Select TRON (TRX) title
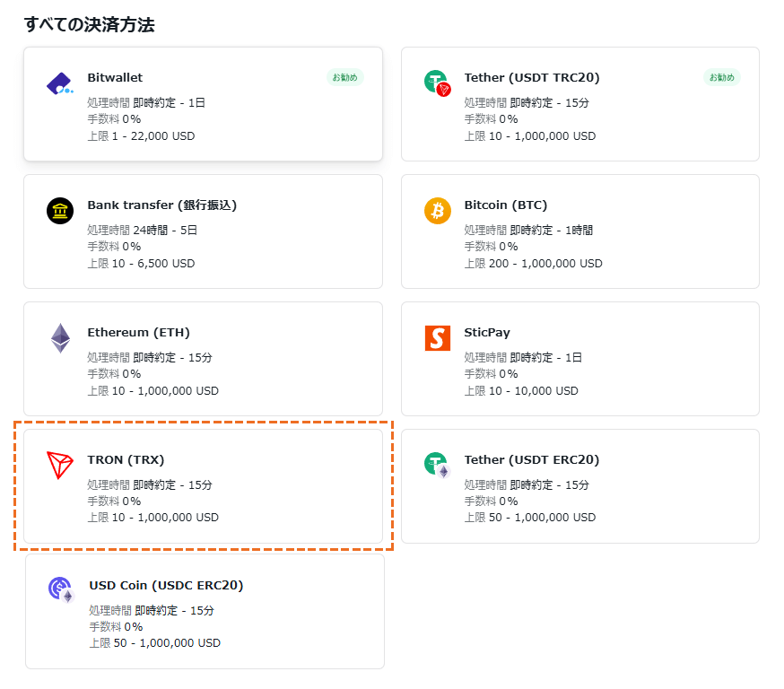The width and height of the screenshot is (784, 689). (126, 459)
